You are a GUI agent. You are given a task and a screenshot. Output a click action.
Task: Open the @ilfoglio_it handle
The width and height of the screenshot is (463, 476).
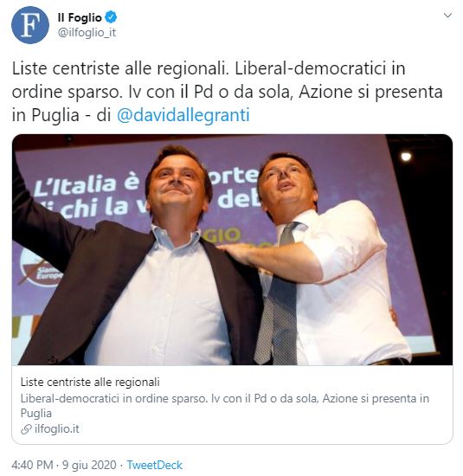pyautogui.click(x=87, y=32)
